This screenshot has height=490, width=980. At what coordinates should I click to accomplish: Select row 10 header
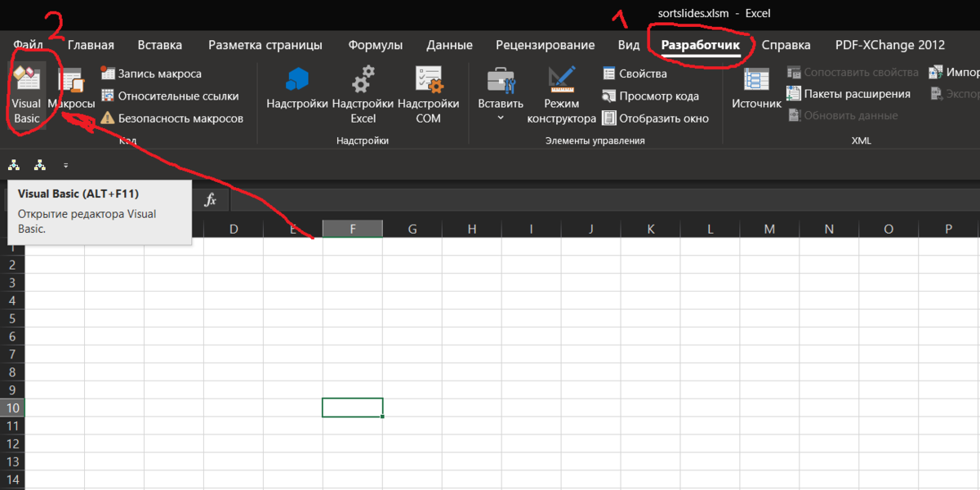(12, 408)
